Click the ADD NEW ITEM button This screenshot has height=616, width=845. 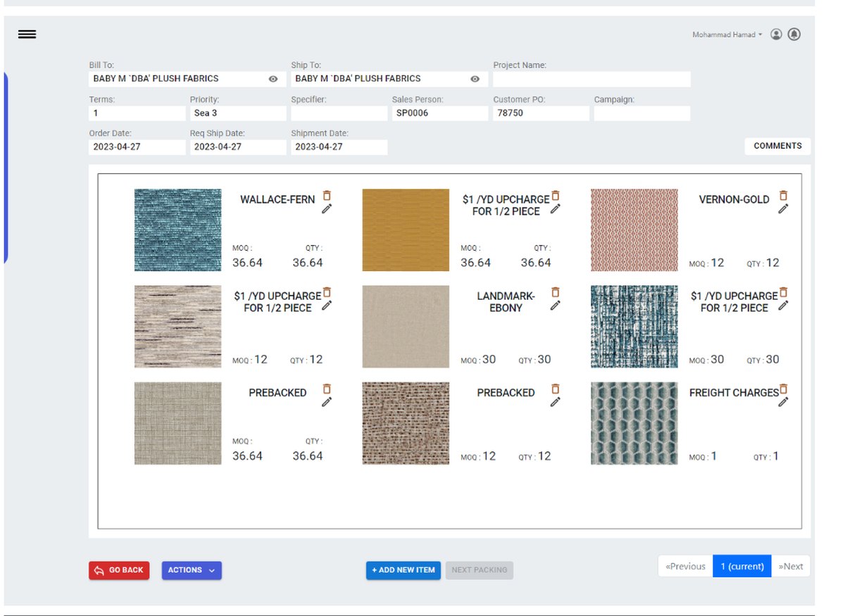pyautogui.click(x=403, y=570)
